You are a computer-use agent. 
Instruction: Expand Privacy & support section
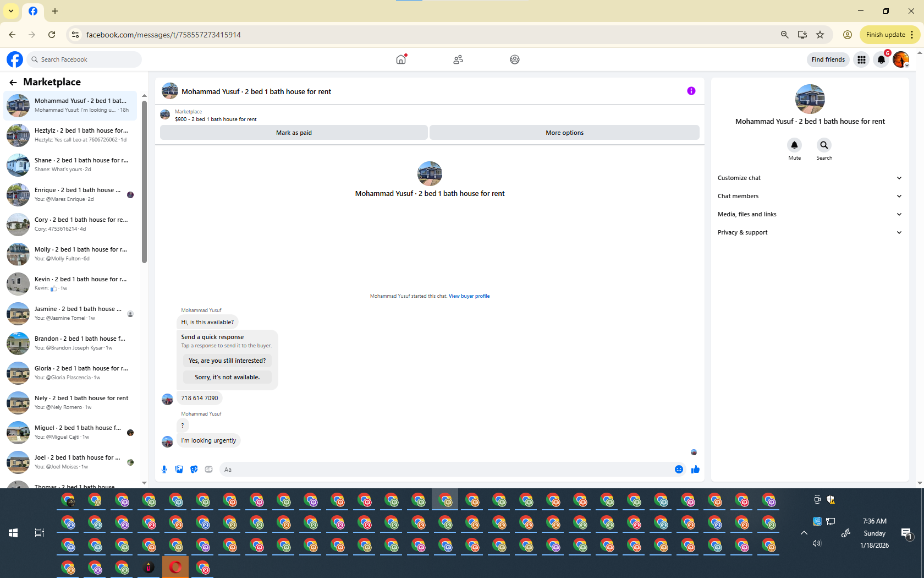[810, 232]
